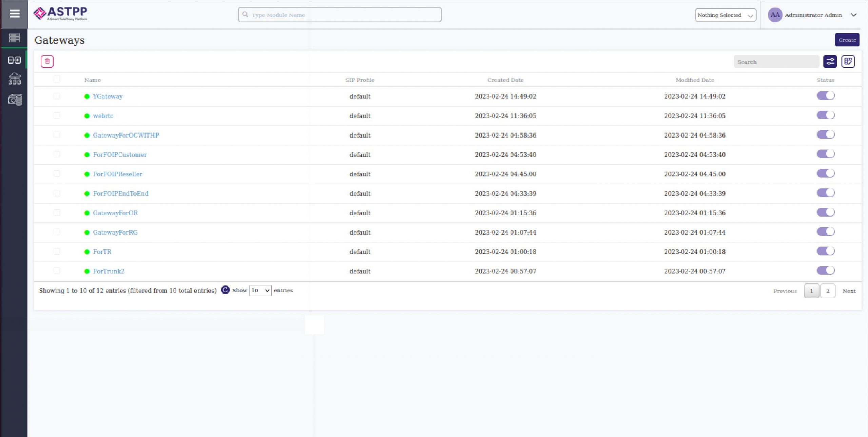Open the bank building sidebar icon
Viewport: 868px width, 437px height.
click(15, 79)
